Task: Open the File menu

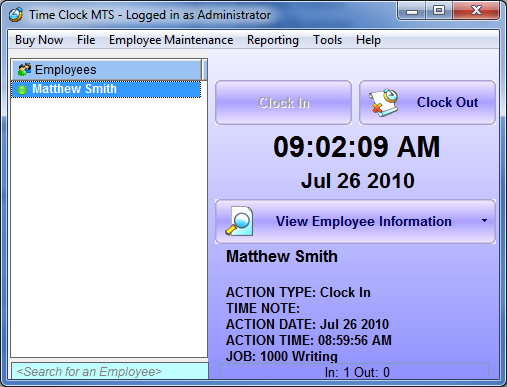Action: tap(86, 40)
